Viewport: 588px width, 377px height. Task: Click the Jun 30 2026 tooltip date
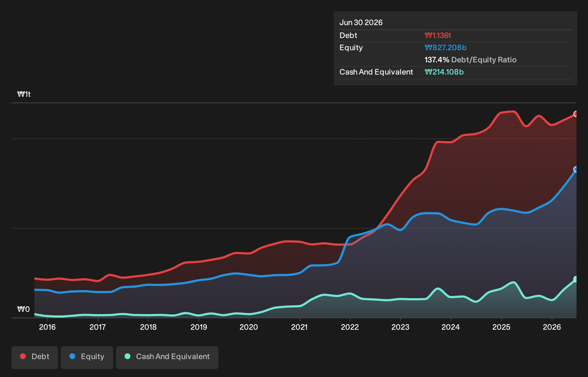pyautogui.click(x=361, y=23)
